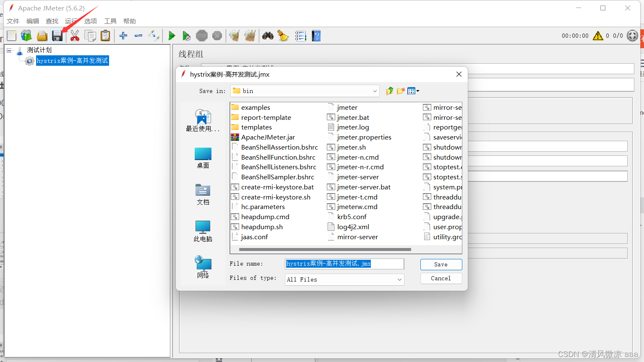The height and width of the screenshot is (362, 644).
Task: Click the horizontal scrollbar of file list
Action: [325, 249]
